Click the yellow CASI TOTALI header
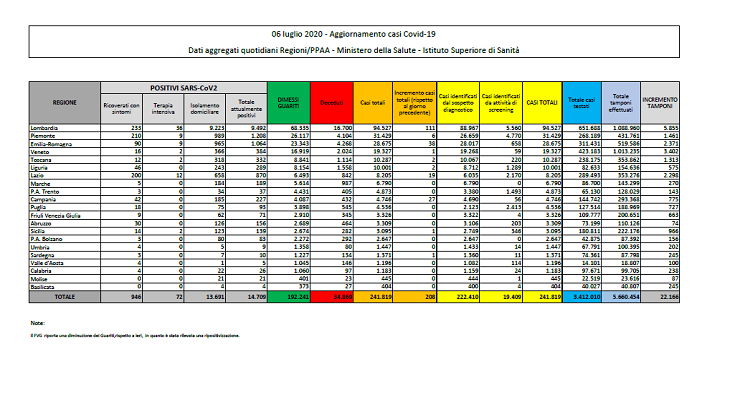 click(x=542, y=103)
